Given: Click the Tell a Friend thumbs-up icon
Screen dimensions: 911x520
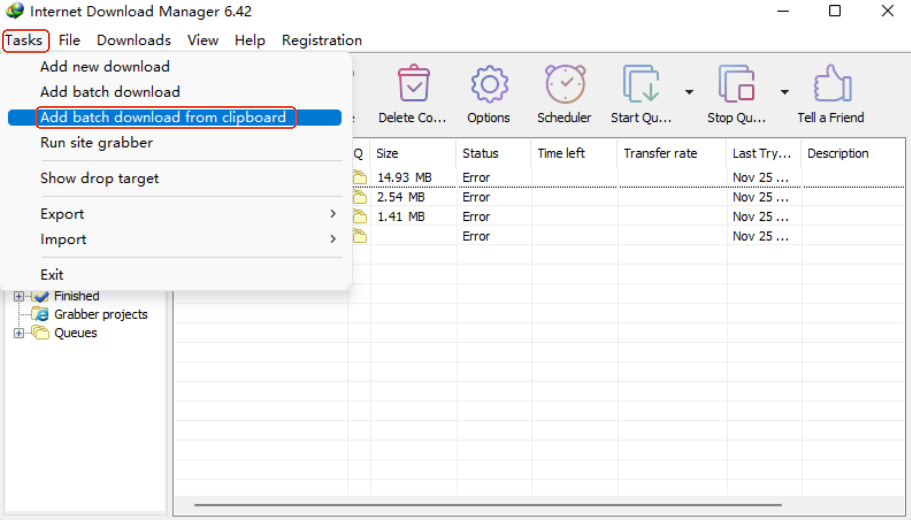Looking at the screenshot, I should 831,86.
